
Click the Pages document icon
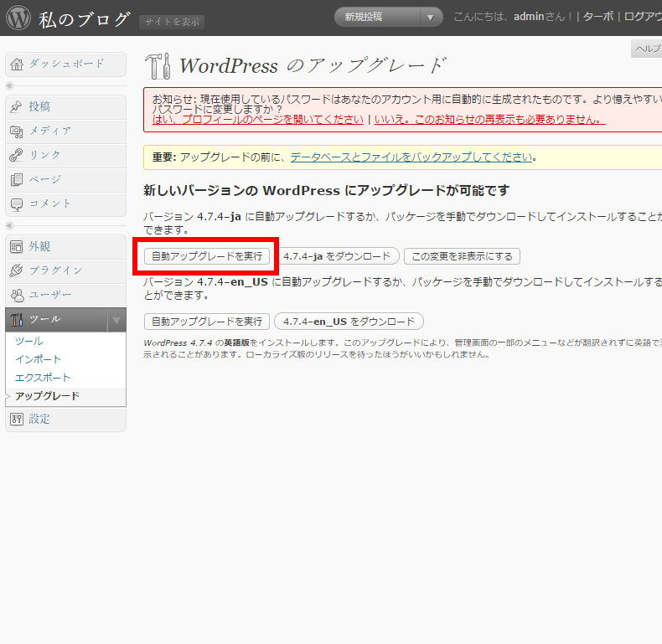17,179
